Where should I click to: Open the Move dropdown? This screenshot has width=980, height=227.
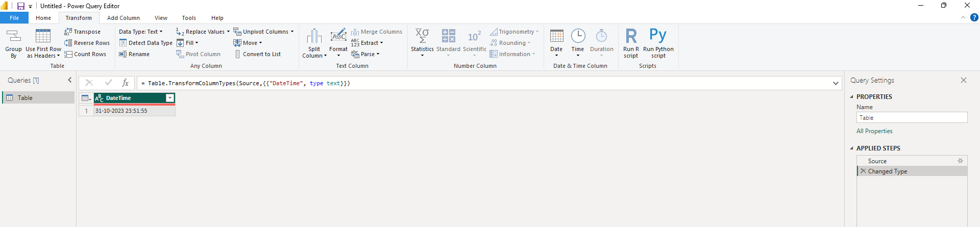(x=248, y=43)
